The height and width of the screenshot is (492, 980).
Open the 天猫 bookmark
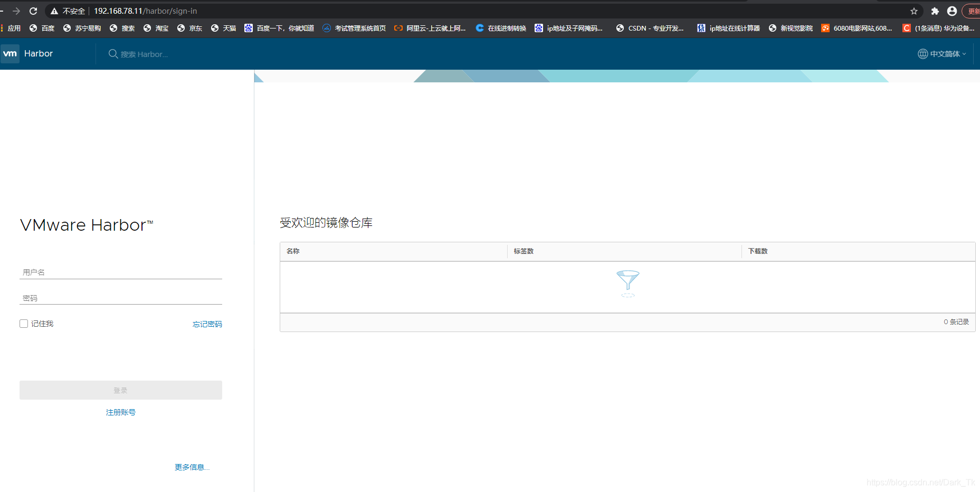[224, 29]
